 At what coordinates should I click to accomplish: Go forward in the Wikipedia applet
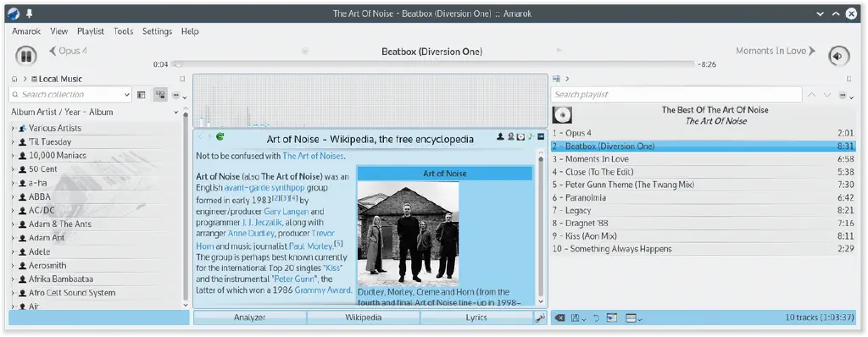[x=209, y=136]
